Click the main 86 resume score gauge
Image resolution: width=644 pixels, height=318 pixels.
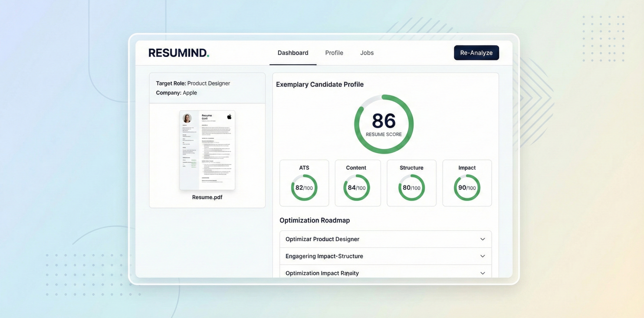384,124
